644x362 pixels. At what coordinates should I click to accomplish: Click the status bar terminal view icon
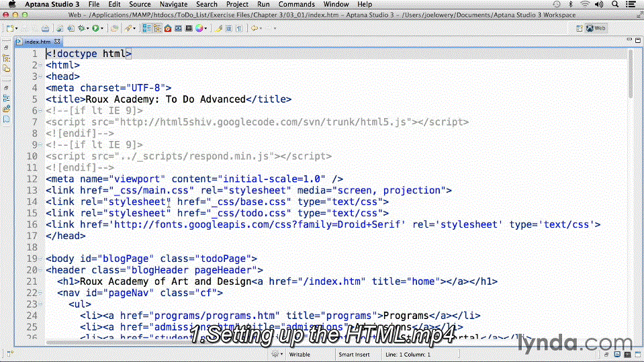pos(627,354)
